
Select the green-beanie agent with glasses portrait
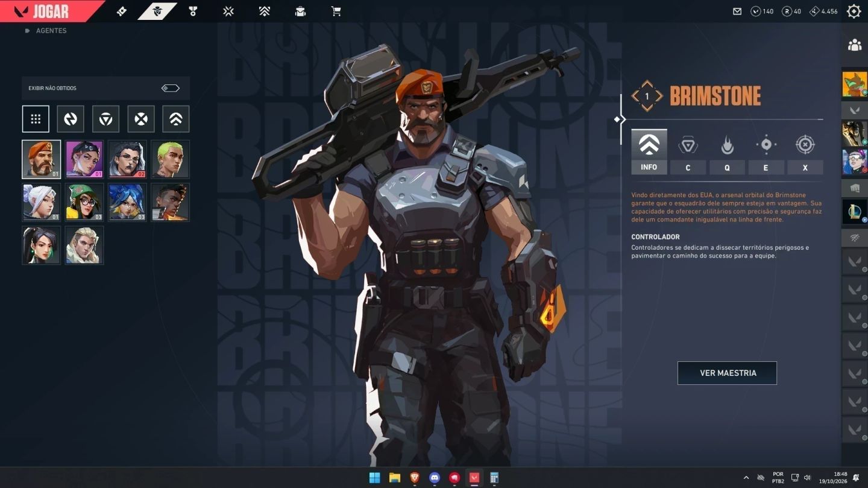(84, 202)
